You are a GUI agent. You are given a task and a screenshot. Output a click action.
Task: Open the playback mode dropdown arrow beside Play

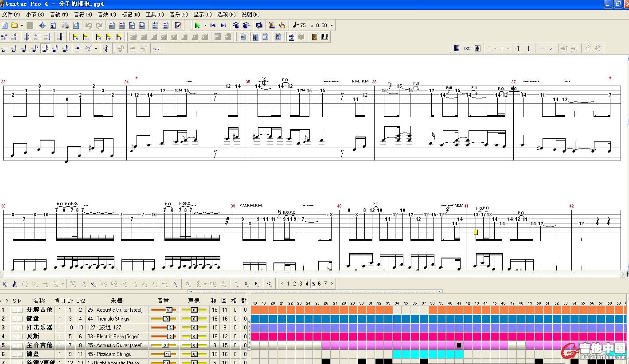point(205,26)
